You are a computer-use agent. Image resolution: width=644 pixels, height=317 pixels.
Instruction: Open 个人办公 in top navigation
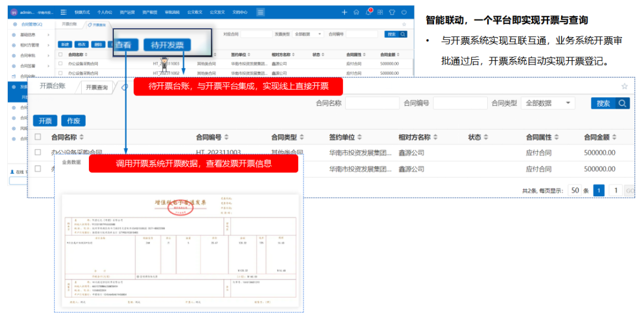pyautogui.click(x=105, y=12)
